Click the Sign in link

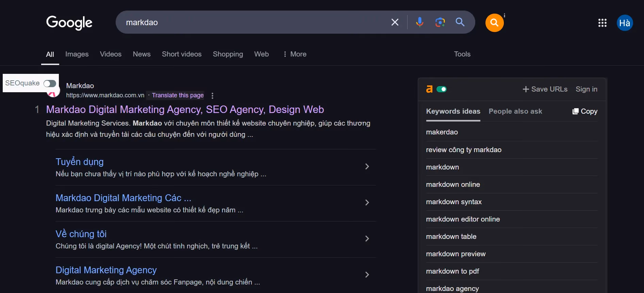pyautogui.click(x=587, y=89)
